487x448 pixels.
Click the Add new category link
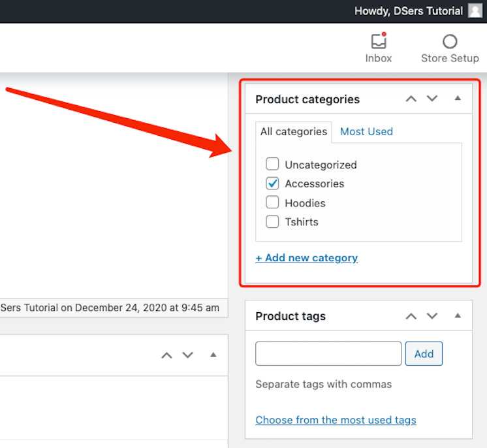point(307,258)
